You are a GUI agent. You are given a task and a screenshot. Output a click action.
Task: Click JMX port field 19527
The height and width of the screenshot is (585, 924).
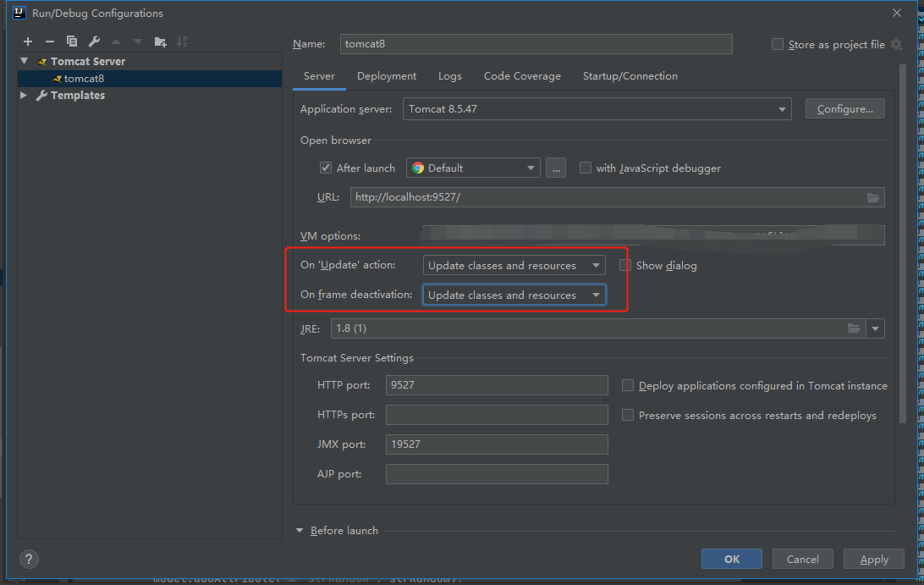pyautogui.click(x=497, y=444)
